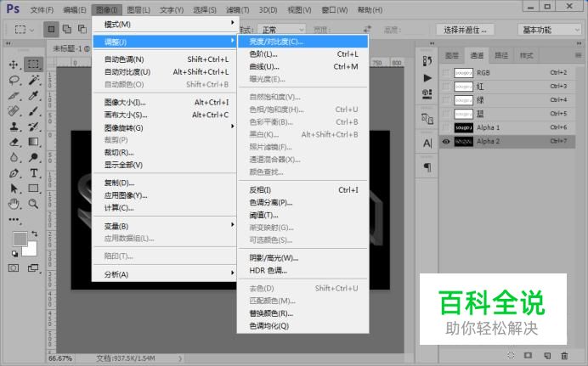
Task: Choose 图像大小(I) menu entry
Action: pos(165,102)
